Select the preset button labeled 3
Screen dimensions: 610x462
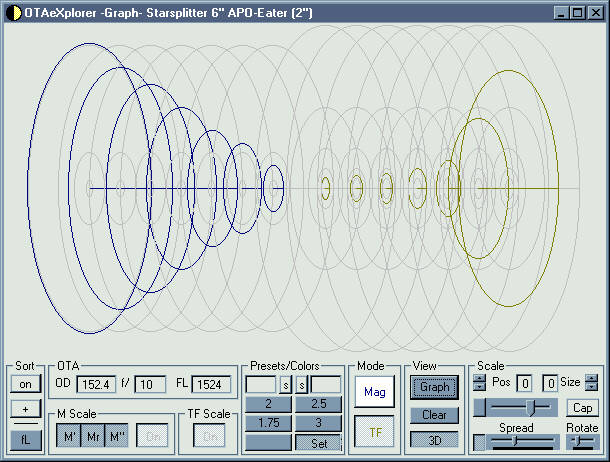[x=319, y=423]
